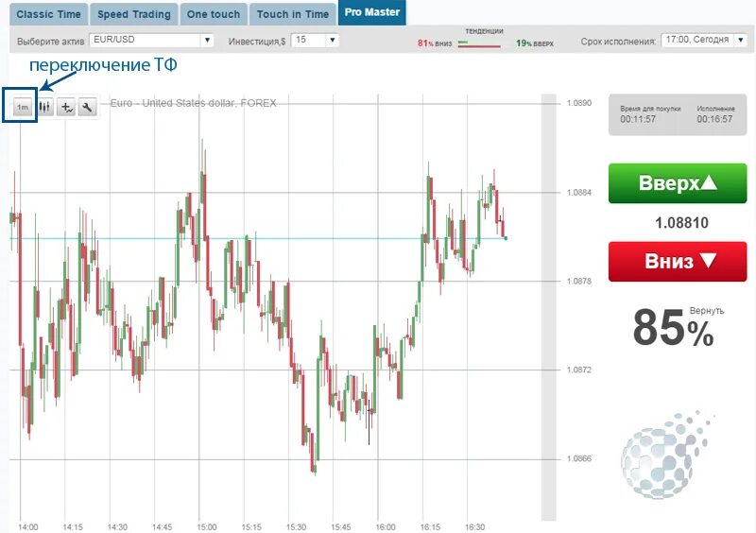The width and height of the screenshot is (756, 533).
Task: Click the current price 1.08810
Action: [681, 223]
